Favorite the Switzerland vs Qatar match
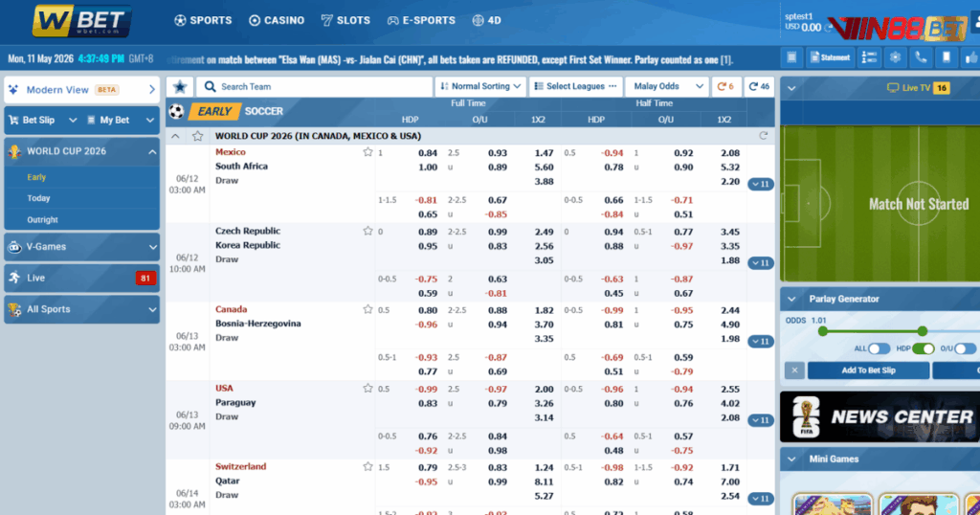This screenshot has width=980, height=515. 367,466
